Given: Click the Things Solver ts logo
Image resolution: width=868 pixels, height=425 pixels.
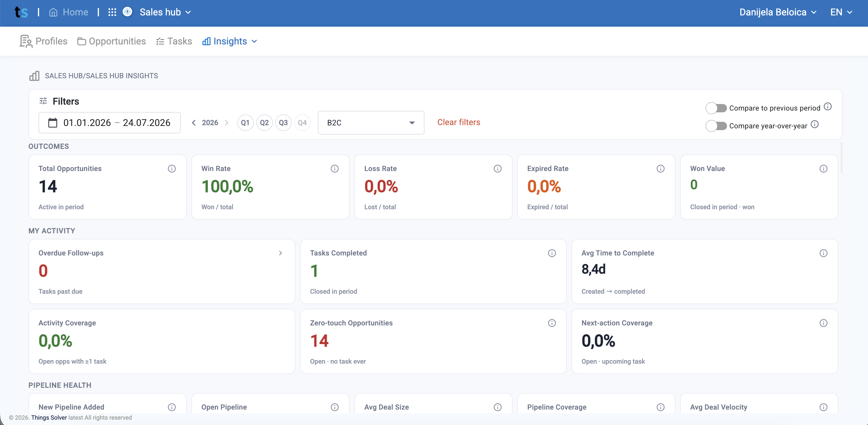Looking at the screenshot, I should pos(21,12).
